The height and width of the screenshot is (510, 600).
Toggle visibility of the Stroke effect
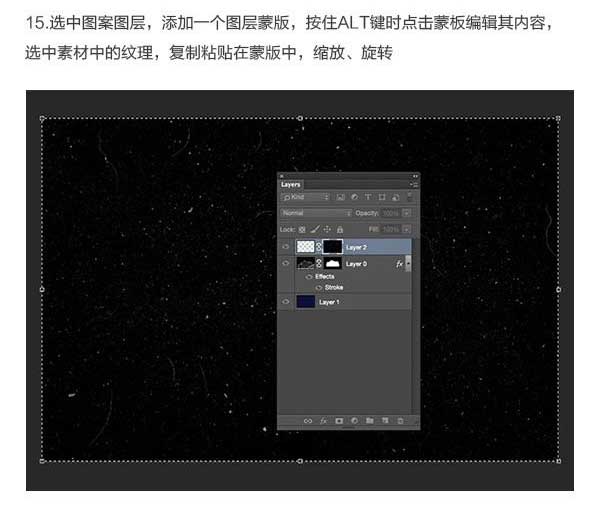[319, 287]
